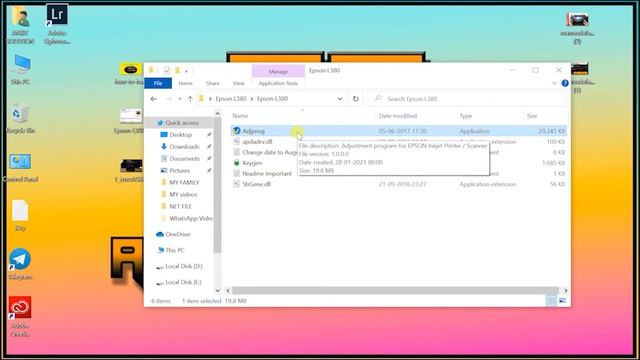The width and height of the screenshot is (640, 360).
Task: Open the Recycle Bin desktop icon
Action: coord(20,119)
